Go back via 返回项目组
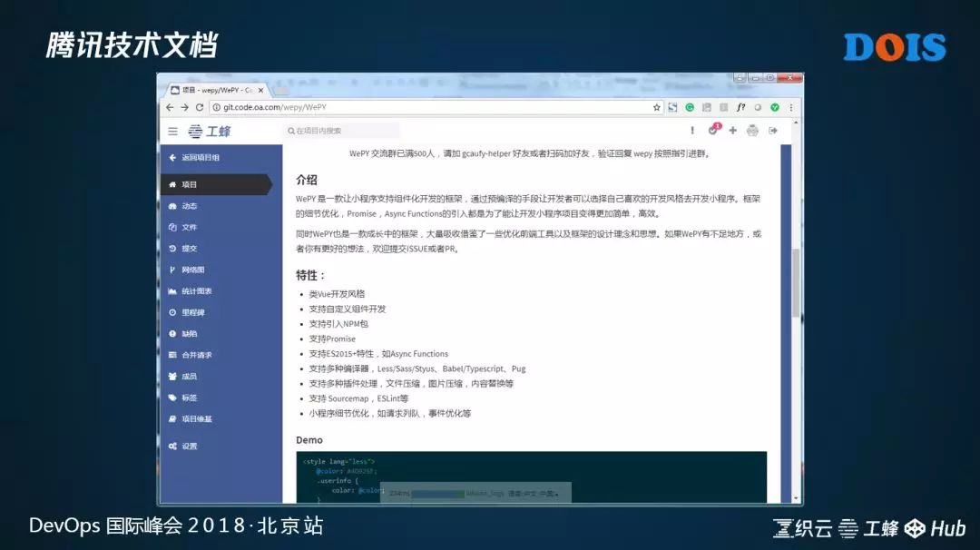Screen dimensions: 980x550 (x=194, y=158)
